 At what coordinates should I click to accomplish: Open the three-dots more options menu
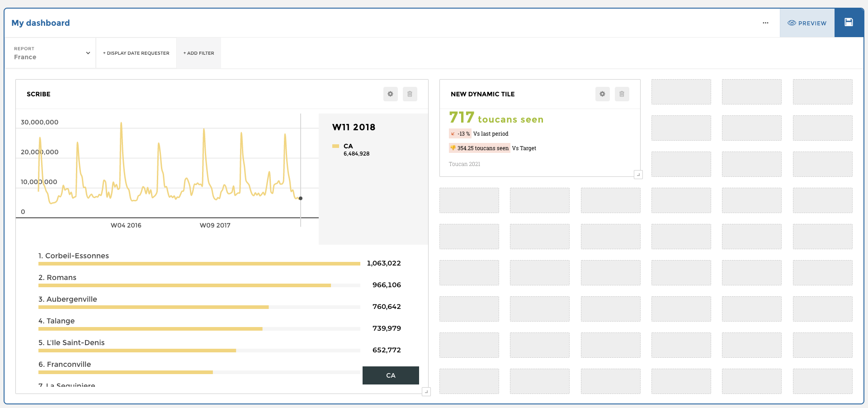pyautogui.click(x=765, y=23)
